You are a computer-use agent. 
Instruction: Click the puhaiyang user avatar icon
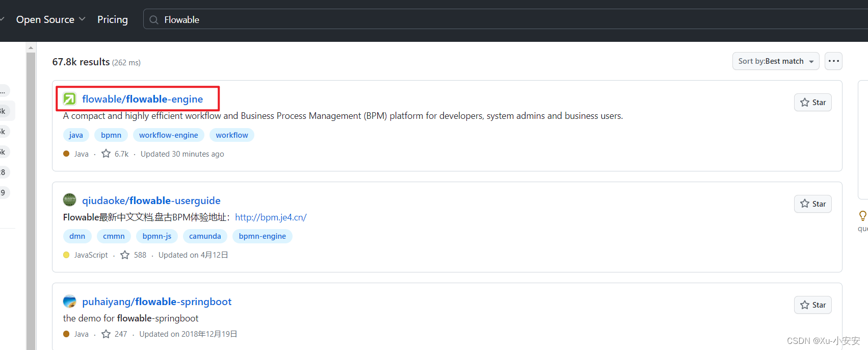click(69, 301)
